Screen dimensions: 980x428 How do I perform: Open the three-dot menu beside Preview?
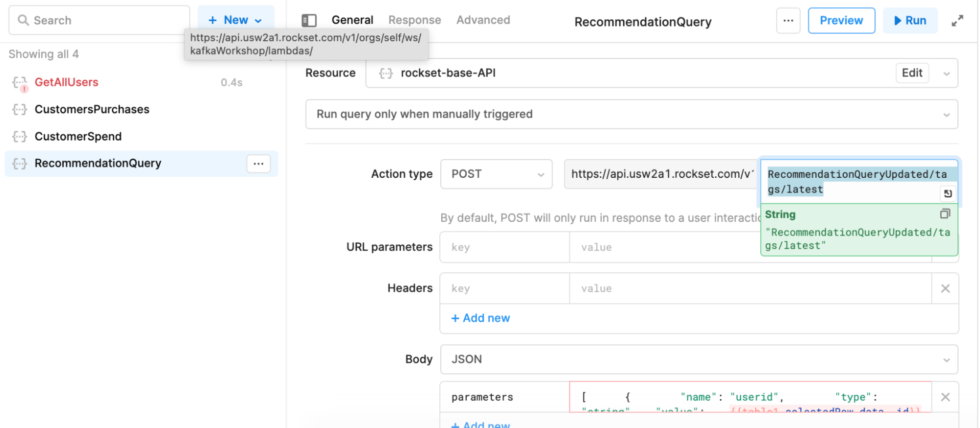[788, 21]
